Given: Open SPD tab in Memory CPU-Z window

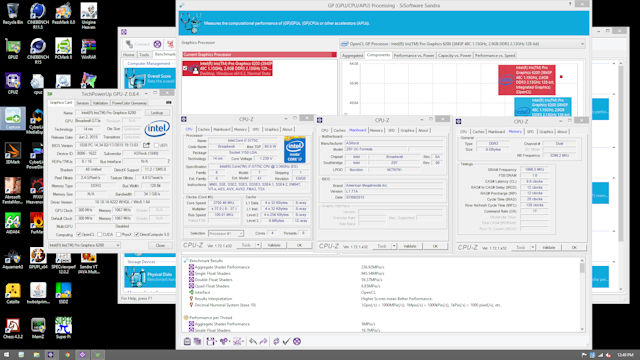Looking at the screenshot, I should point(530,132).
